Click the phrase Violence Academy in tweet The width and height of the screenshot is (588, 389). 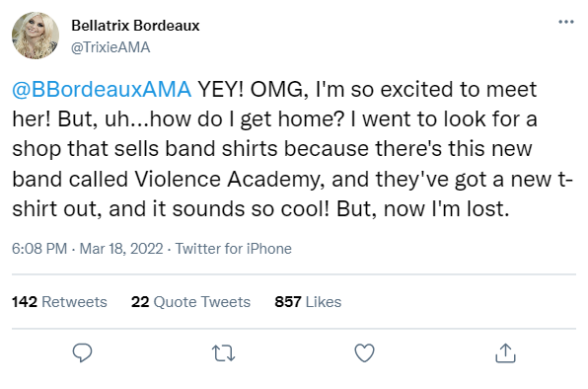[229, 180]
